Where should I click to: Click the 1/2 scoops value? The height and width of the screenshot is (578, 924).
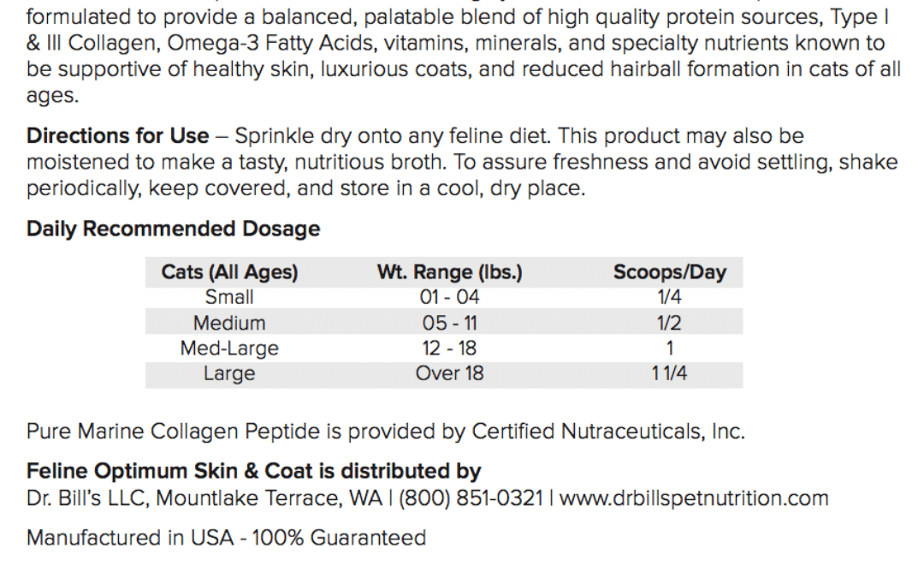point(669,323)
